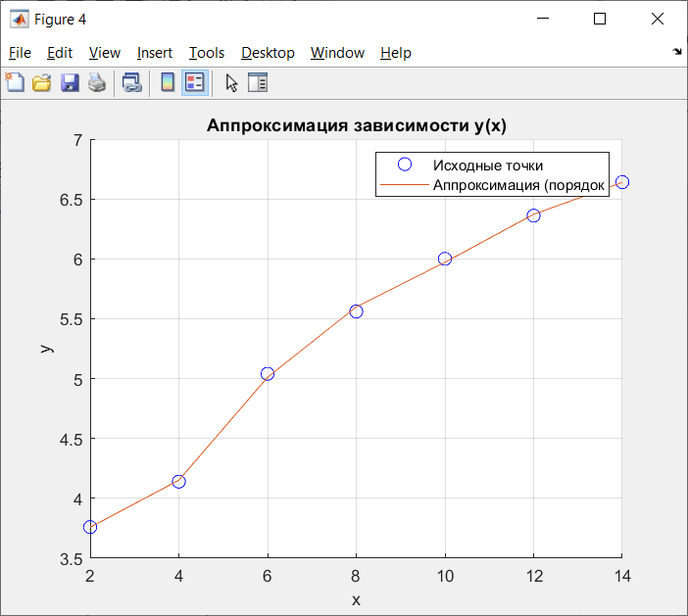Viewport: 688px width, 616px height.
Task: Select the data point at x=10
Action: [445, 259]
